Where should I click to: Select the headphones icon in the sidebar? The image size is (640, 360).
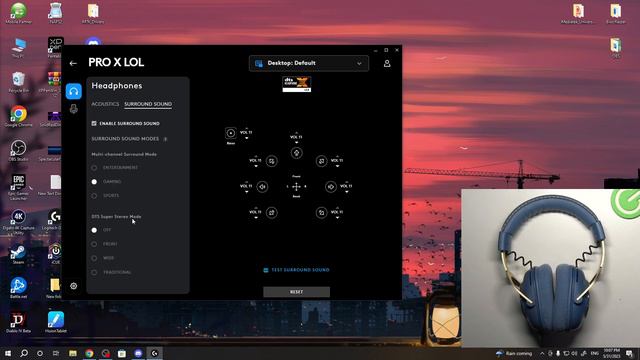tap(73, 91)
